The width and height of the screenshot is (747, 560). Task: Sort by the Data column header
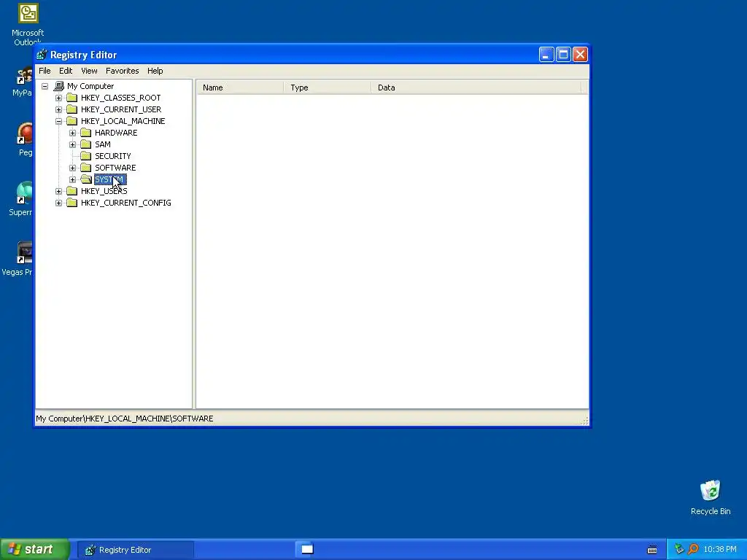tap(476, 87)
